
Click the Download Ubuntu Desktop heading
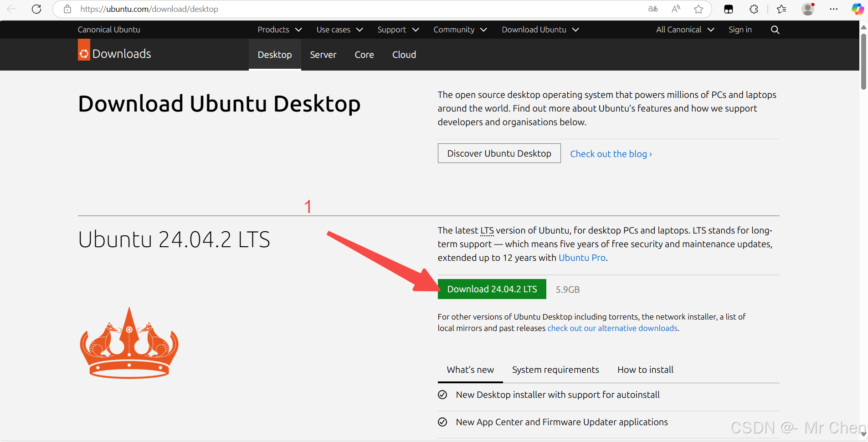tap(219, 104)
